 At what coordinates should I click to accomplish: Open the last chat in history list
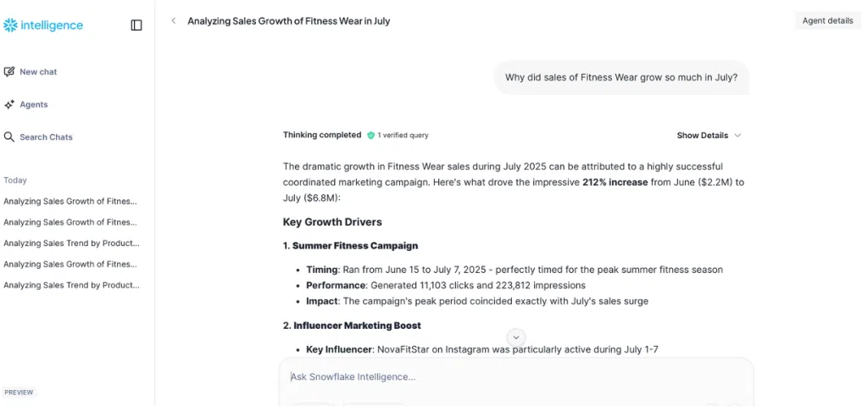pyautogui.click(x=71, y=286)
